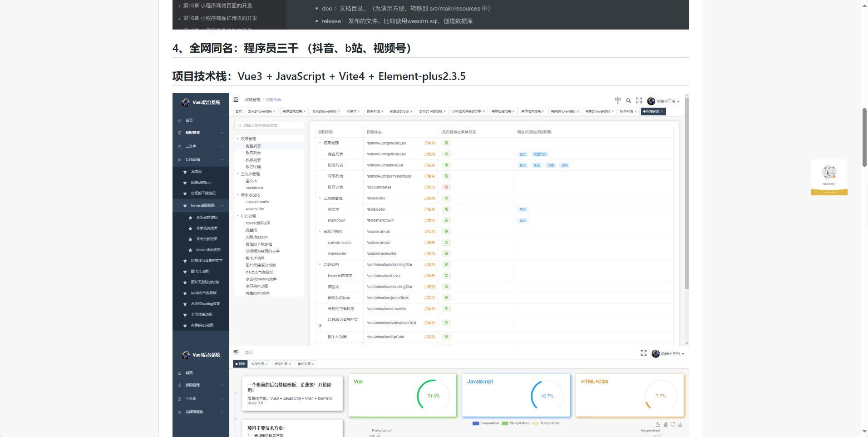The height and width of the screenshot is (437, 868).
Task: Select the 首页 tab in the bottom dashboard
Action: pyautogui.click(x=241, y=363)
